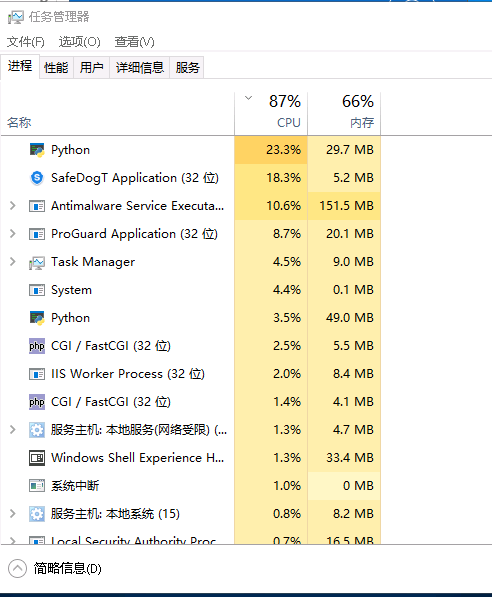Select the SafeDogT Application (32 位) row name
This screenshot has height=597, width=492.
135,178
